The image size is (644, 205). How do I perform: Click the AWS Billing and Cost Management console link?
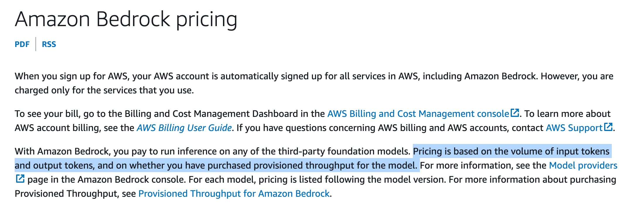click(418, 114)
